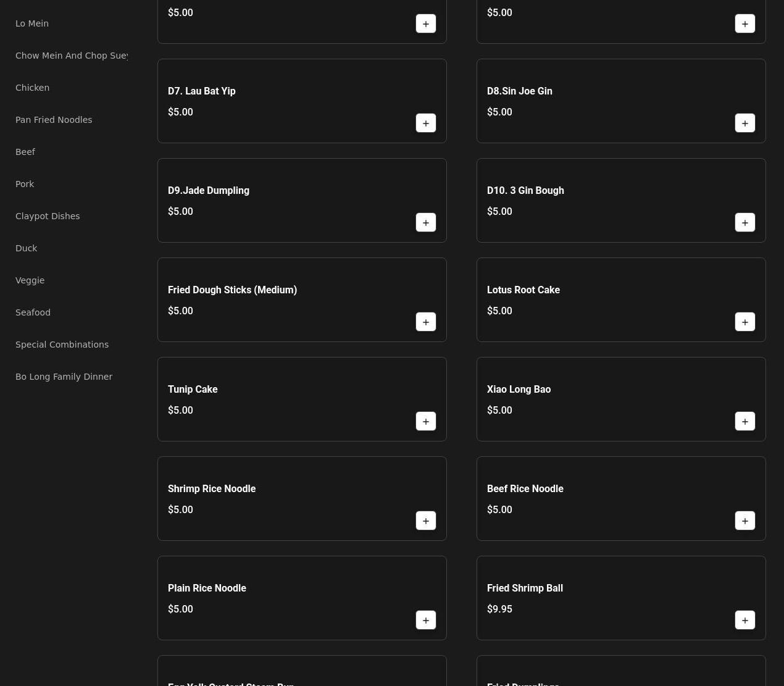Jump to Claypot Dishes section

click(48, 216)
